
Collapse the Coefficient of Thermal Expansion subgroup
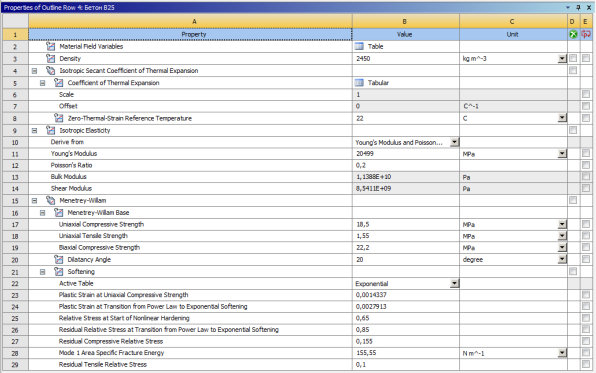click(43, 83)
